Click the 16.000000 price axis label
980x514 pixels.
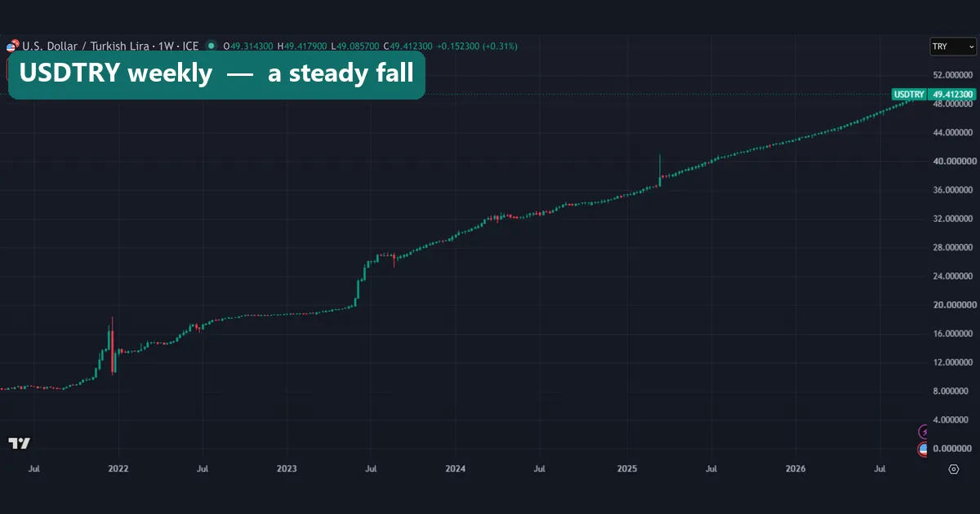[952, 334]
